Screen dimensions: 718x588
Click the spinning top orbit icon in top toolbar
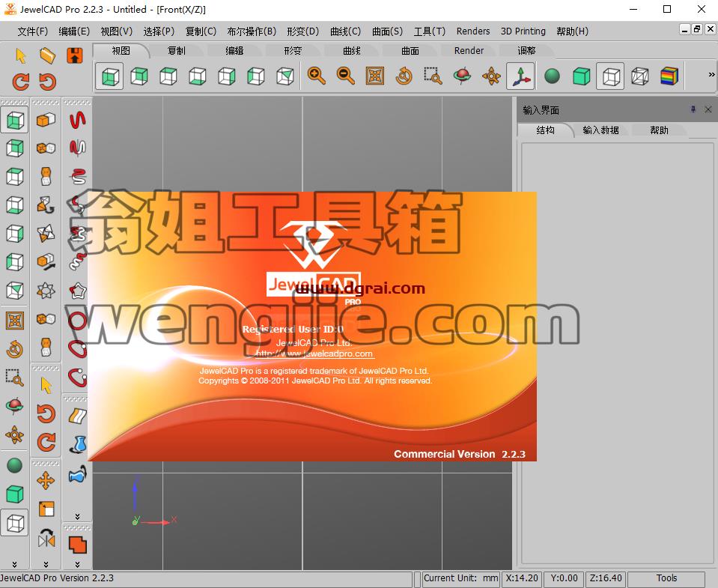tap(462, 76)
